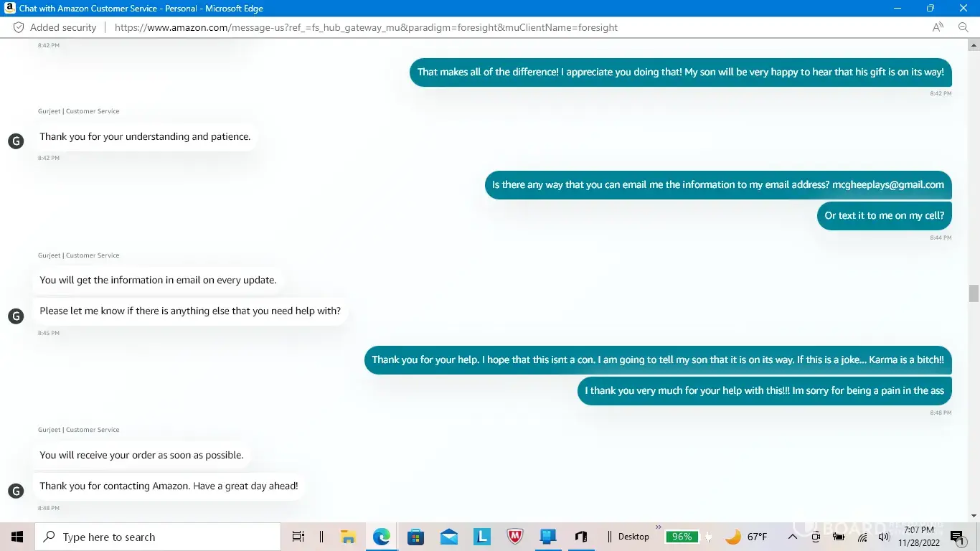Click the 'Im sorry for being a pain' message
The image size is (980, 551).
(x=765, y=391)
